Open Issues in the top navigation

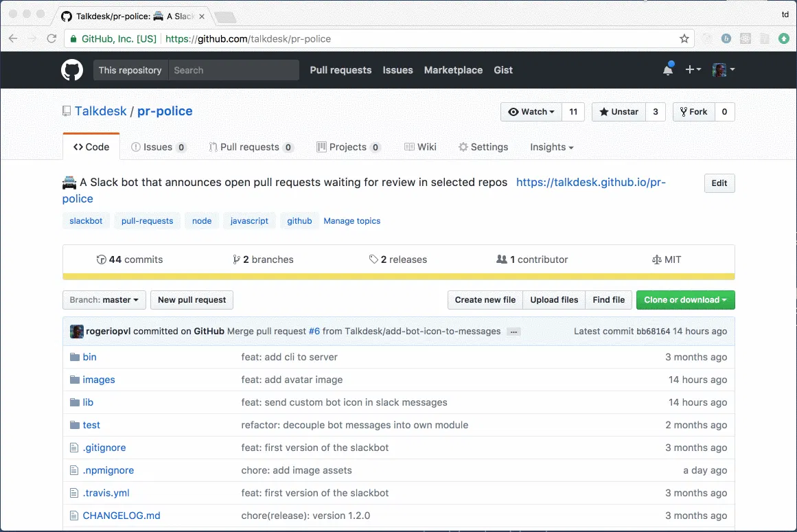click(x=397, y=70)
